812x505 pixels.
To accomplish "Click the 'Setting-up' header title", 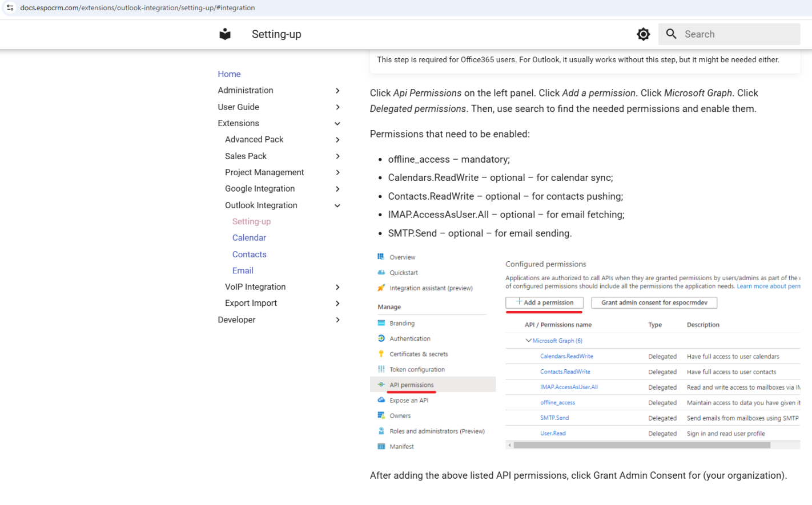I will point(276,34).
